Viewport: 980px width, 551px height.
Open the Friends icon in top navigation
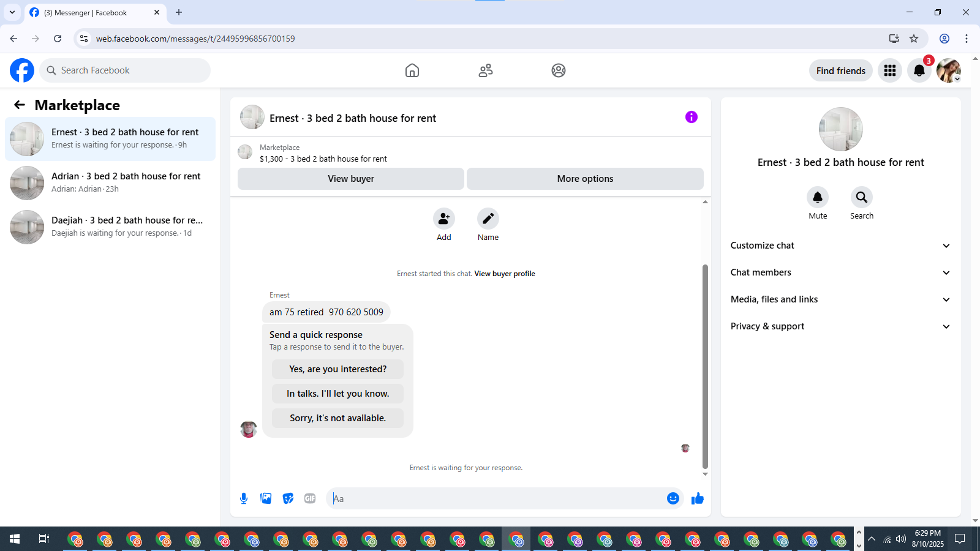tap(486, 70)
